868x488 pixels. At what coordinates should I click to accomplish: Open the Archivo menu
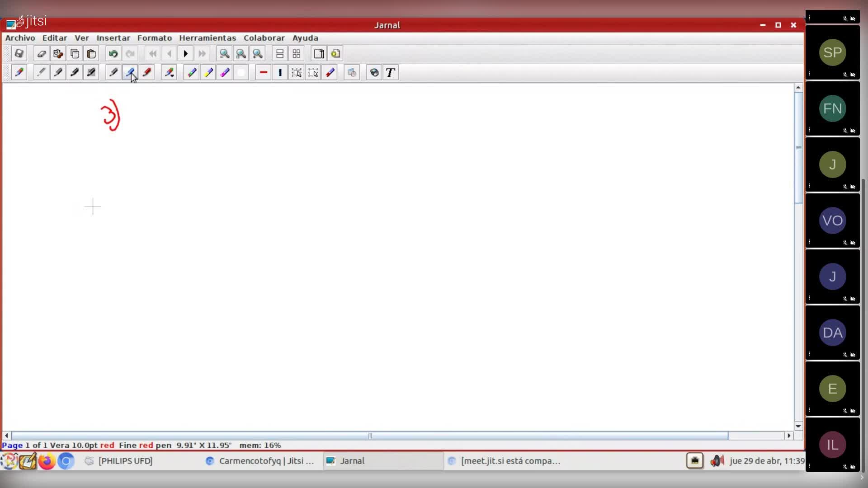pyautogui.click(x=20, y=38)
